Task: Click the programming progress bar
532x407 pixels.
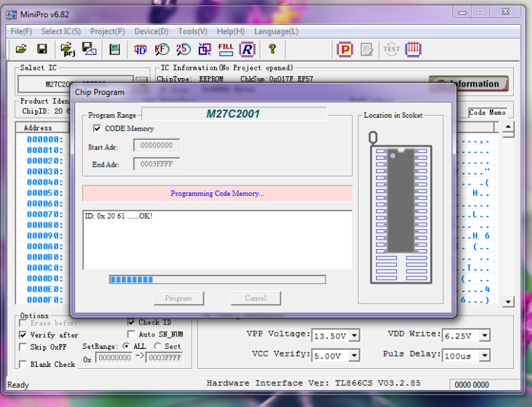Action: pos(218,280)
